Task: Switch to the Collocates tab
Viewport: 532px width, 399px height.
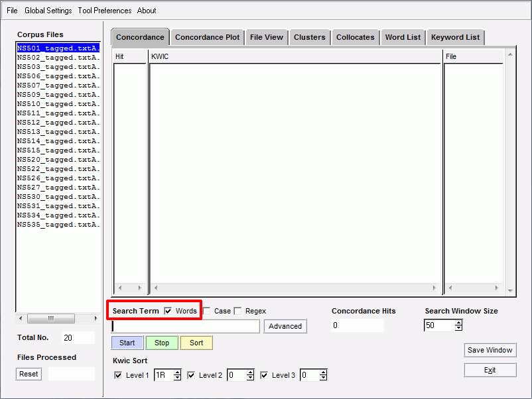Action: coord(355,37)
